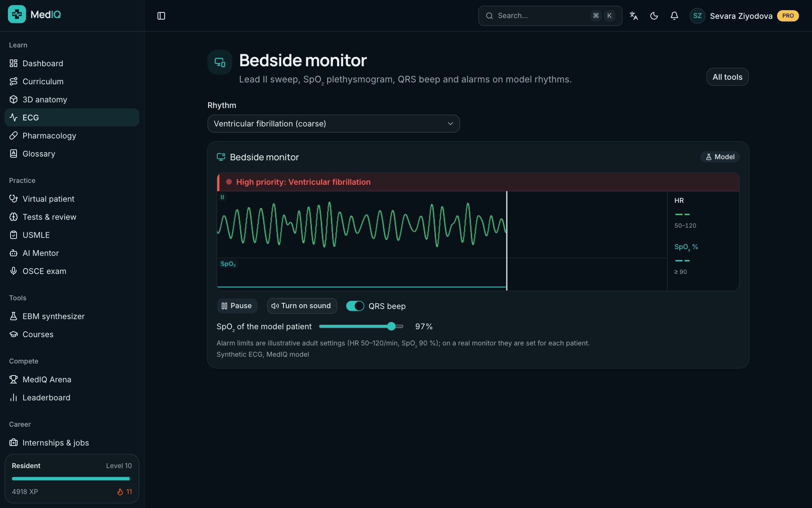Click the Bedside monitor header icon

click(220, 62)
